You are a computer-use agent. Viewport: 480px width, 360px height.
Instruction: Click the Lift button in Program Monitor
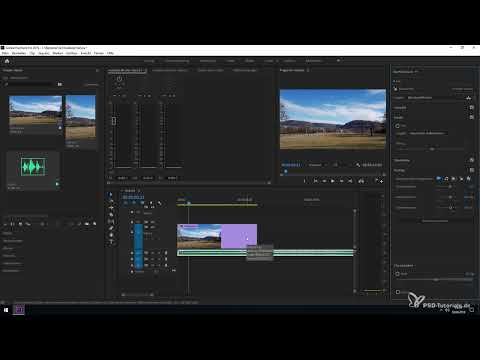361,181
